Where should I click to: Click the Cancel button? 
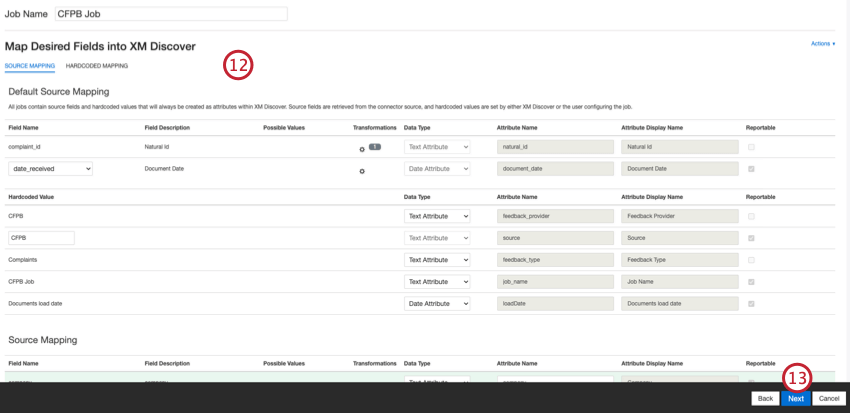(829, 398)
